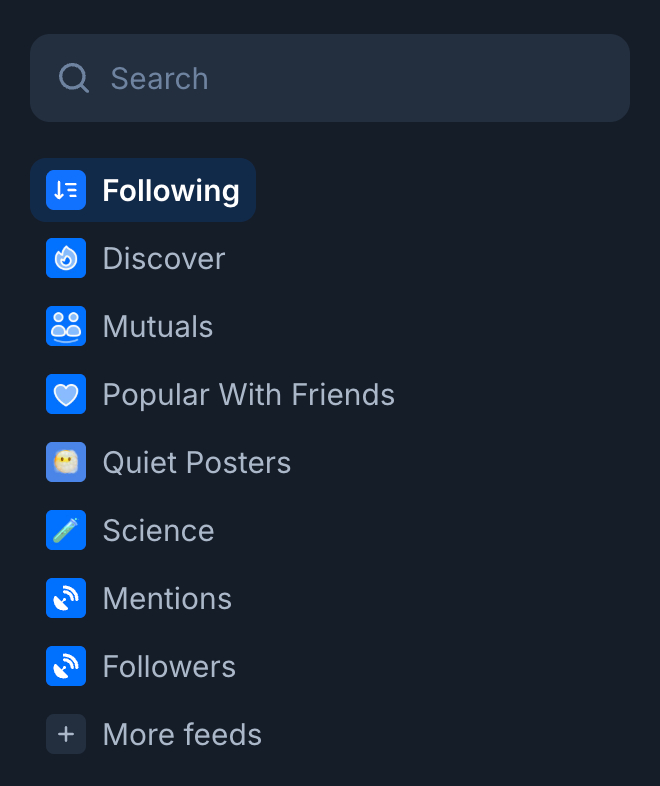Click the Science test tube icon

coord(66,530)
